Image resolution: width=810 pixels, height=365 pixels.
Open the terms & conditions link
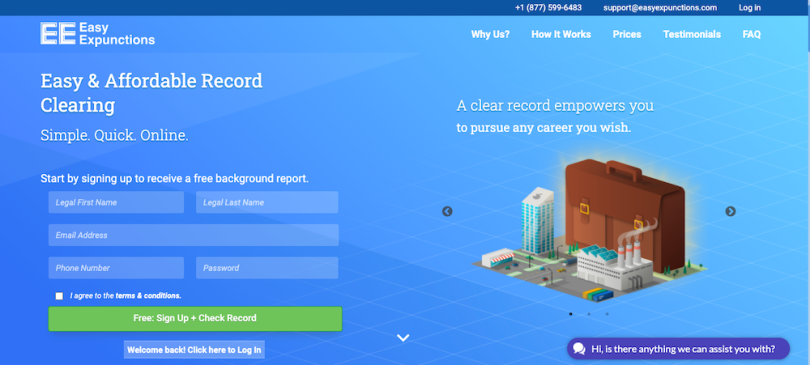[148, 296]
